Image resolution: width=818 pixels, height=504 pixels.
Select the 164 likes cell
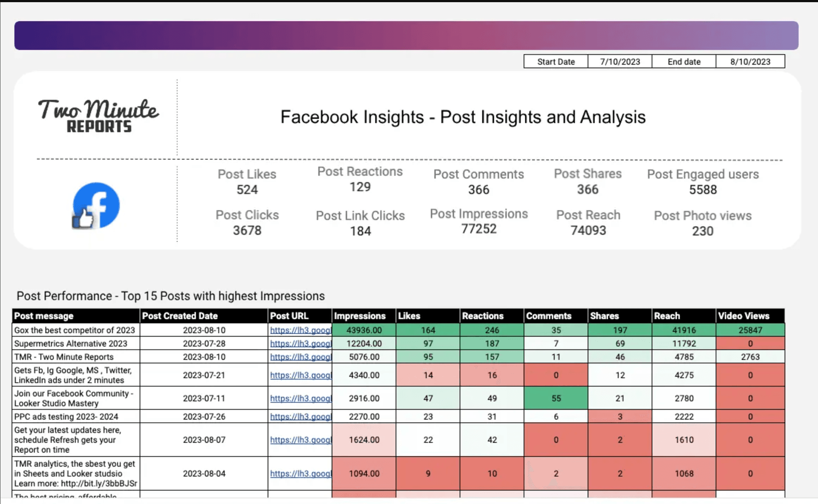point(428,330)
